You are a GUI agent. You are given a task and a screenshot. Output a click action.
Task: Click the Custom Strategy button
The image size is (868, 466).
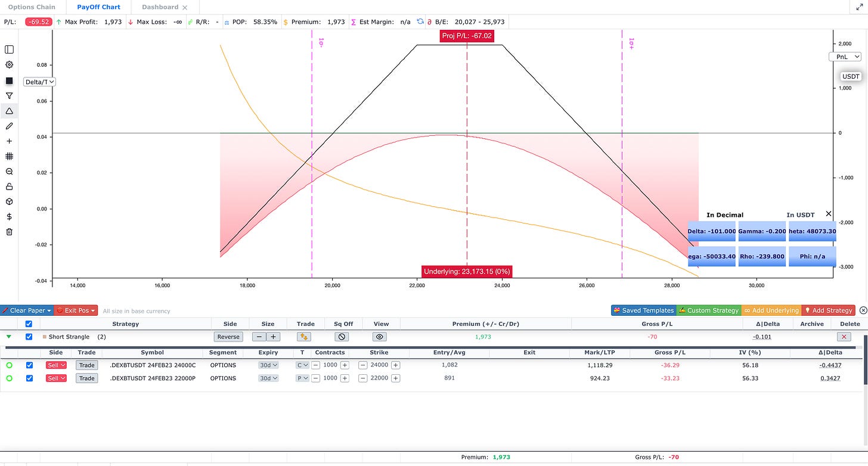(708, 310)
